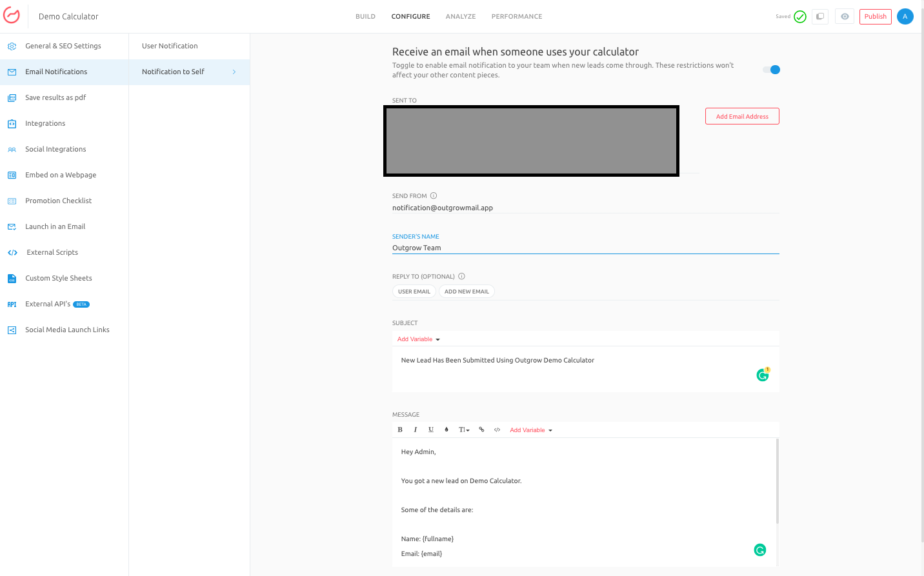Click the Reply To info icon
924x576 pixels.
coord(461,276)
